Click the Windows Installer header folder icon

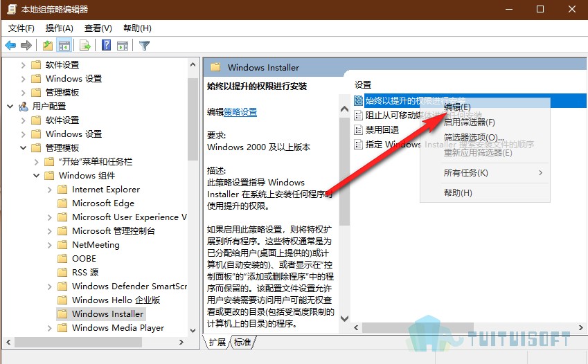click(x=215, y=67)
